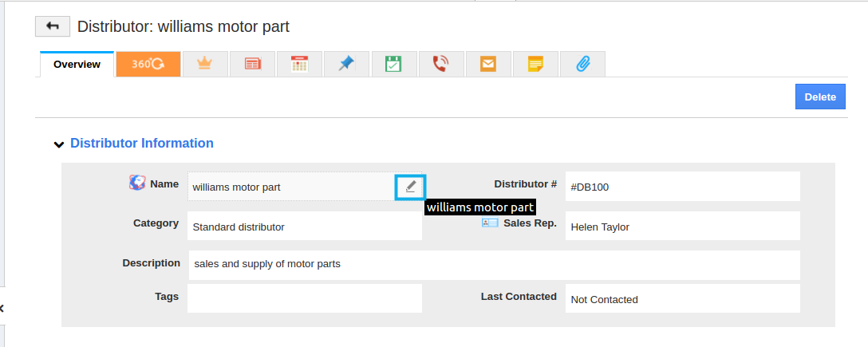868x347 pixels.
Task: Open the orange envelope emails tab
Action: 488,64
